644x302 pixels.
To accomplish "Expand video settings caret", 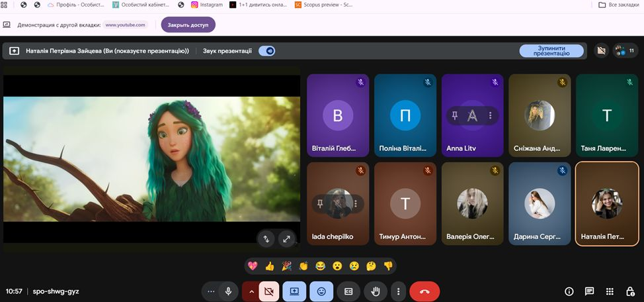I will 251,291.
